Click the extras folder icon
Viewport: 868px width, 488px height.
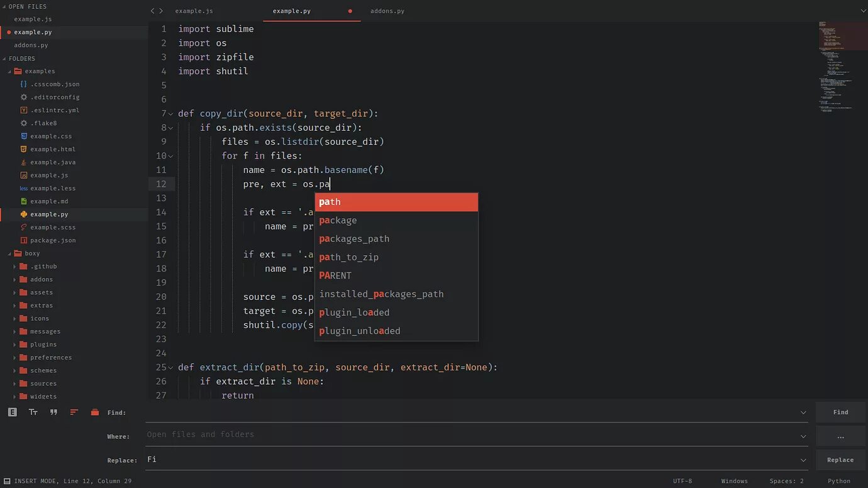(23, 305)
